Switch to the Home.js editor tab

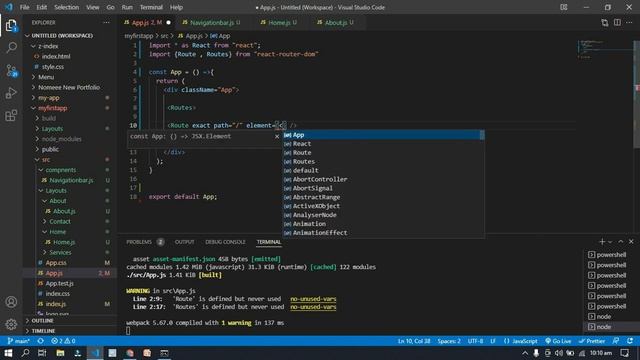279,22
